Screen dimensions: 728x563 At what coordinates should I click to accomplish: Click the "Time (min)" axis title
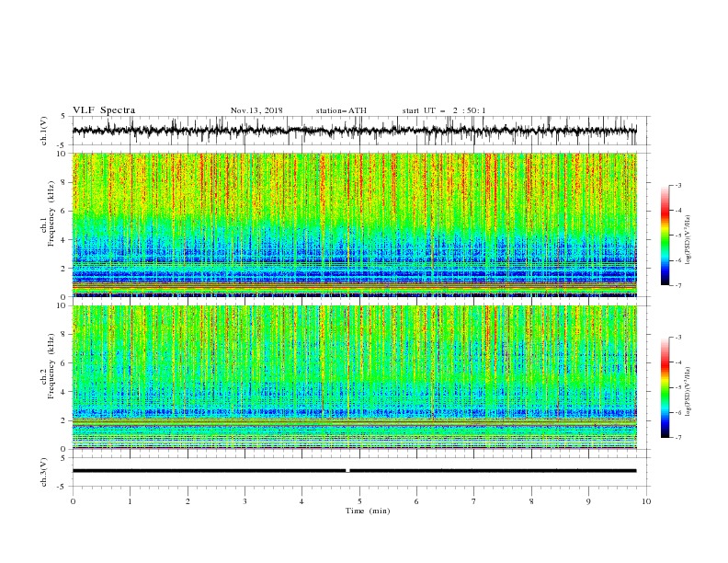pyautogui.click(x=368, y=511)
